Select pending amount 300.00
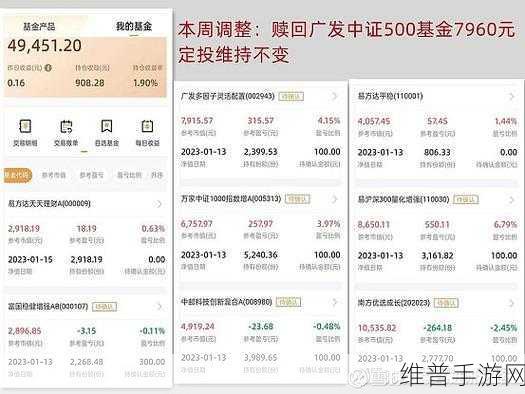This screenshot has height=394, width=525. [152, 362]
